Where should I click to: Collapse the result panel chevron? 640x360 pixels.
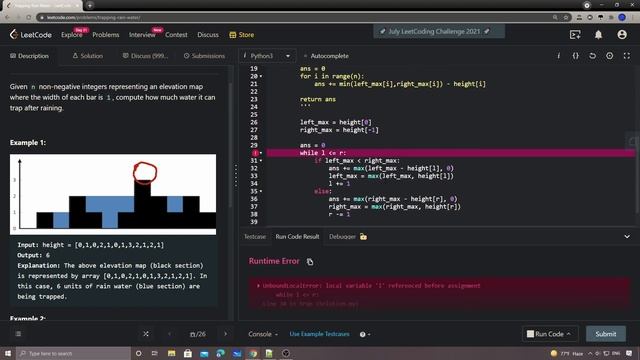pos(627,236)
